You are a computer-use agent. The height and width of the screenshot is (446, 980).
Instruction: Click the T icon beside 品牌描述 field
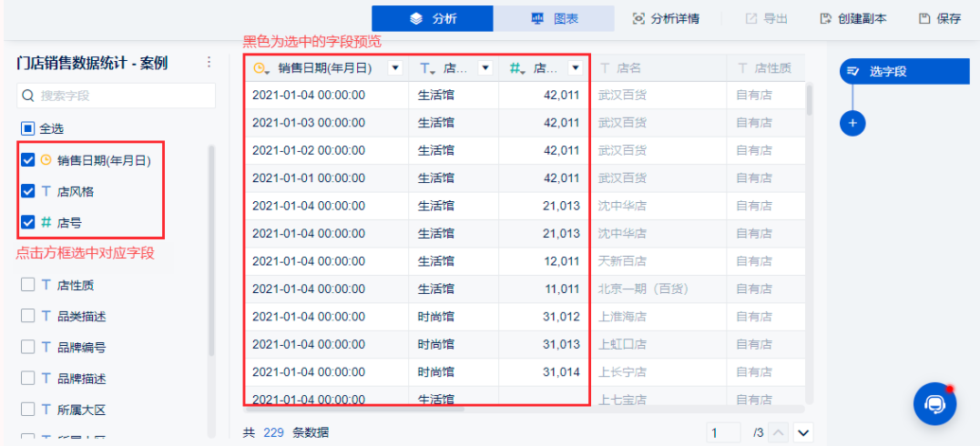(46, 378)
